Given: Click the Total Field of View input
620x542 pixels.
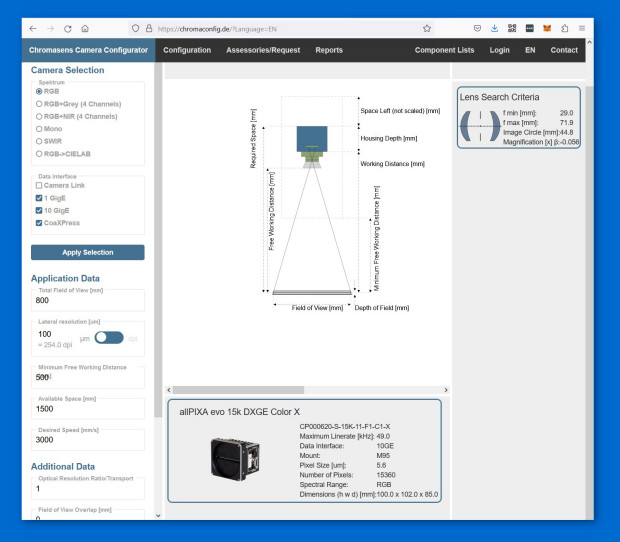Looking at the screenshot, I should [x=88, y=300].
